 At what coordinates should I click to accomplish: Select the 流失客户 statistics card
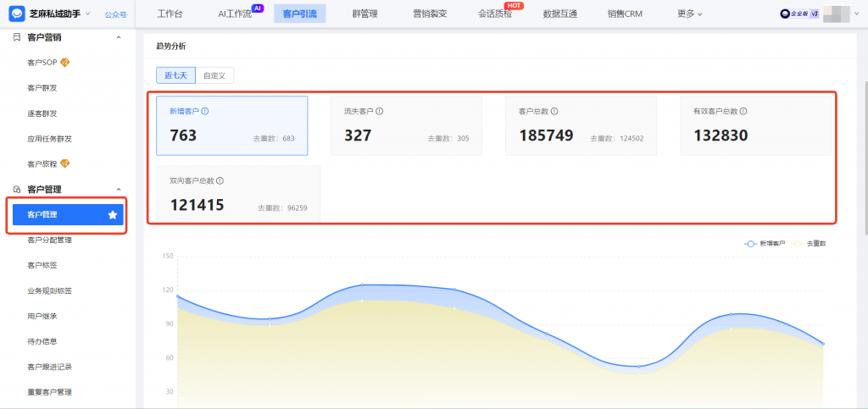(406, 125)
